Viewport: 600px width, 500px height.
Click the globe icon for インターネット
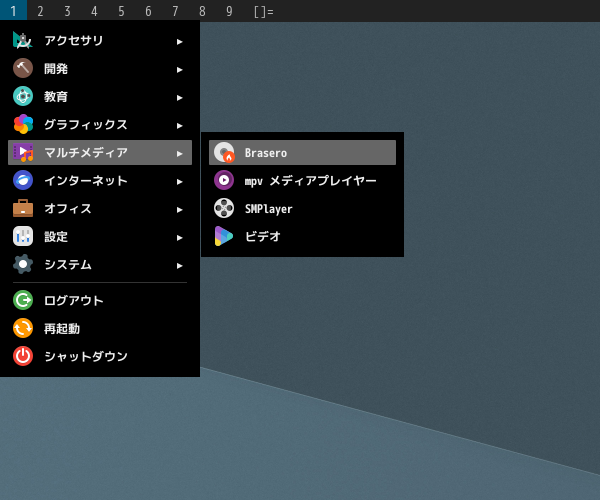click(x=23, y=180)
